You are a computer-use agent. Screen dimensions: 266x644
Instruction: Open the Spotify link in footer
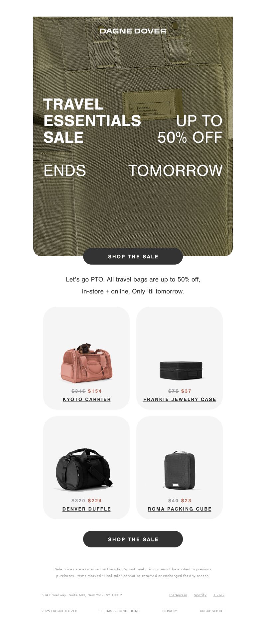[200, 595]
